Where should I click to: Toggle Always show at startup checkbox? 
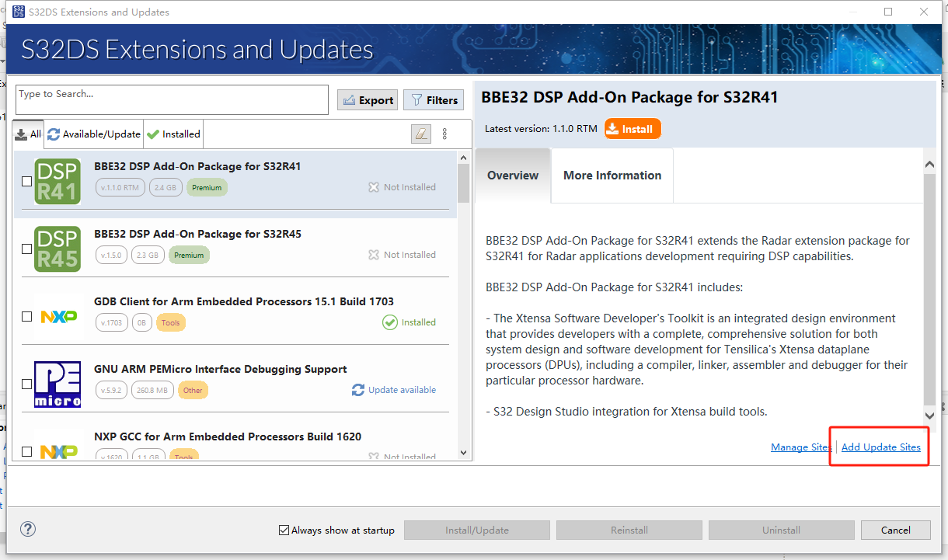tap(284, 530)
